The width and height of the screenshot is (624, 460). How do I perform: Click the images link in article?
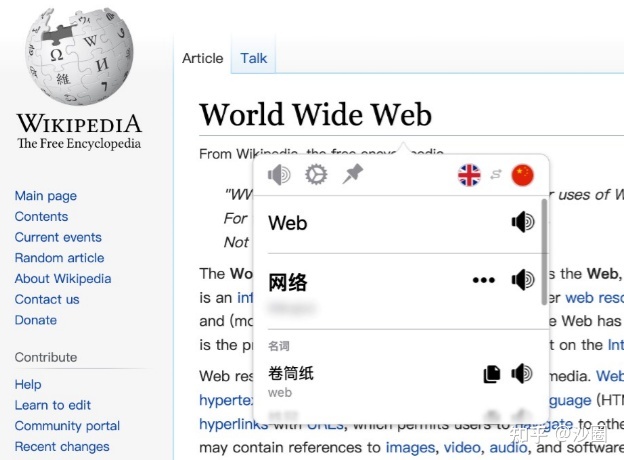pos(410,448)
